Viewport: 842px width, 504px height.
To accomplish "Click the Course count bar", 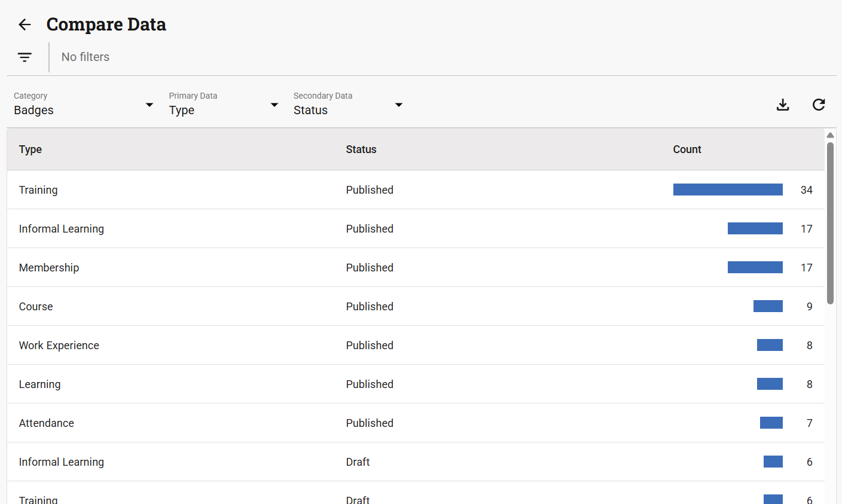I will point(768,306).
